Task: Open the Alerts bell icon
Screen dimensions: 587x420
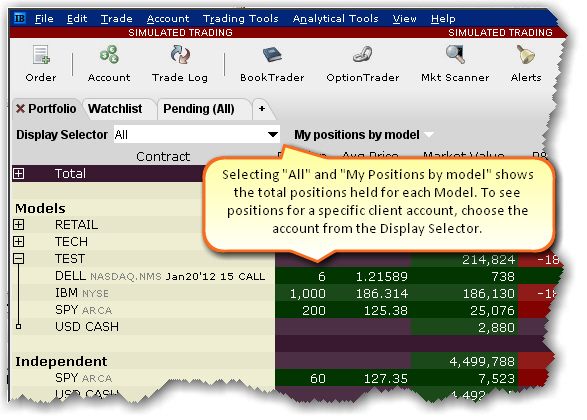Action: (x=526, y=55)
